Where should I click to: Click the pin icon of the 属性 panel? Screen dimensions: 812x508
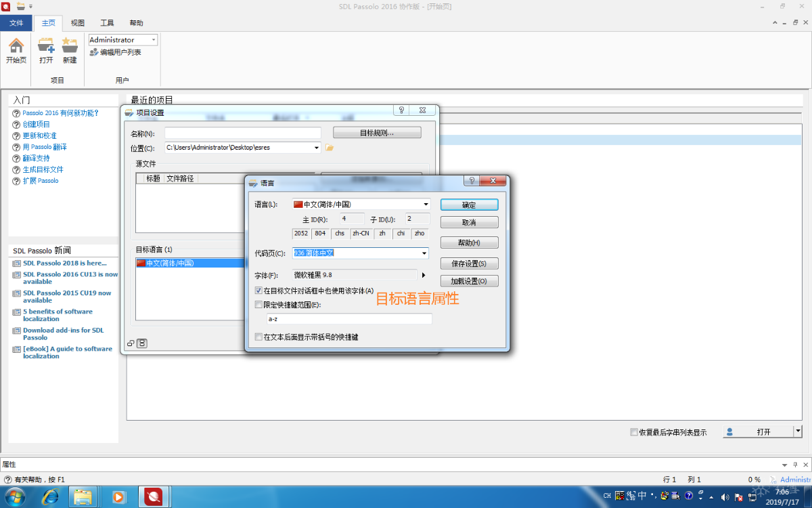[x=795, y=465]
